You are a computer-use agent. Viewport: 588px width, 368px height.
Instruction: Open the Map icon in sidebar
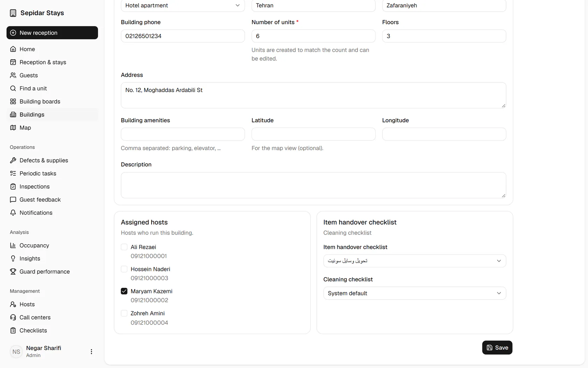pyautogui.click(x=13, y=128)
